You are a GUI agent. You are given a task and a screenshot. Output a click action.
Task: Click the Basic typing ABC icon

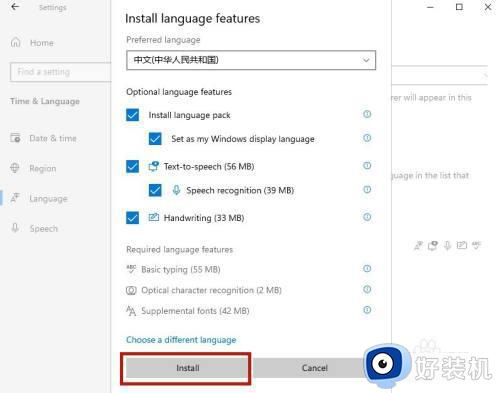[131, 269]
